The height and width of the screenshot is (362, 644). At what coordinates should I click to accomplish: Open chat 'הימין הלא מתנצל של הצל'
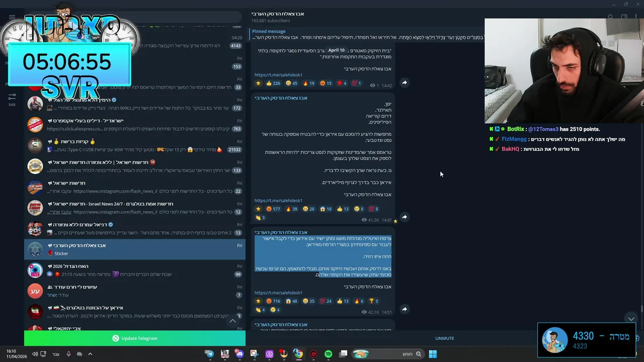pos(135,104)
